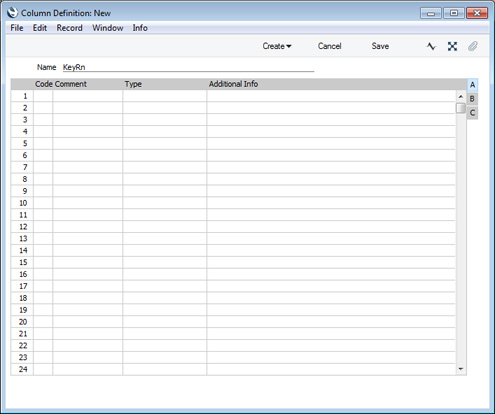Open the Window menu

click(108, 28)
